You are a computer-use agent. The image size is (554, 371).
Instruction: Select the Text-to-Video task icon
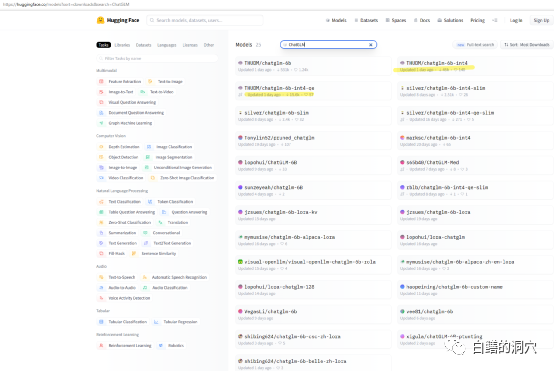[x=142, y=92]
